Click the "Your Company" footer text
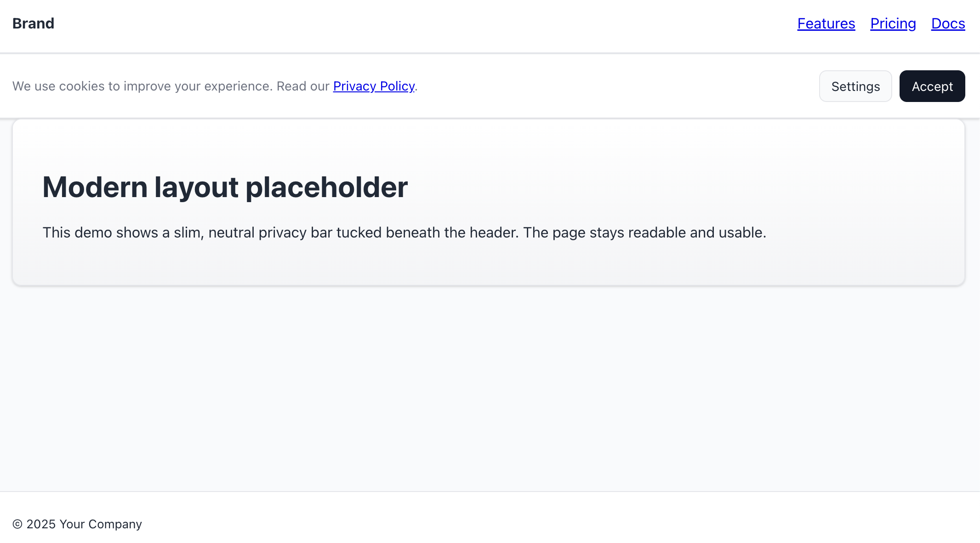980x543 pixels. tap(101, 524)
